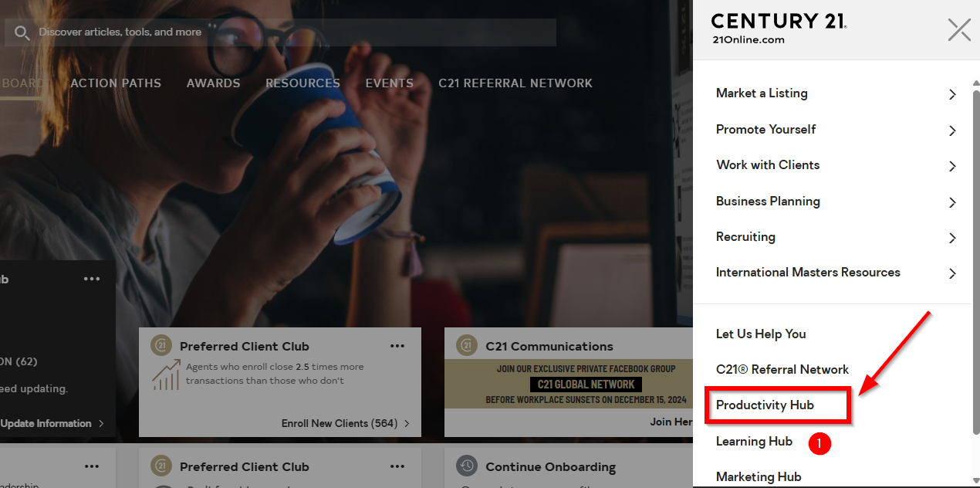The width and height of the screenshot is (980, 488).
Task: Close the side menu with X icon
Action: point(959,30)
